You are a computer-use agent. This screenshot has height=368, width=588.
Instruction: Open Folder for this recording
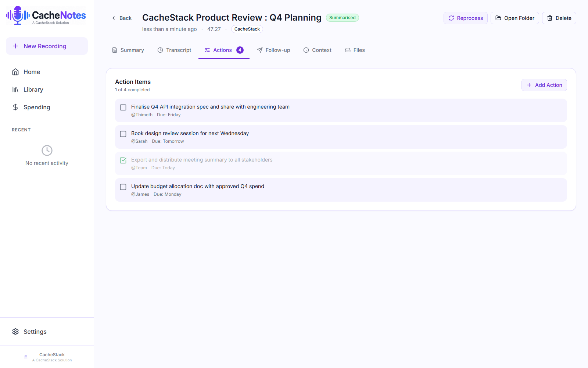(x=515, y=18)
